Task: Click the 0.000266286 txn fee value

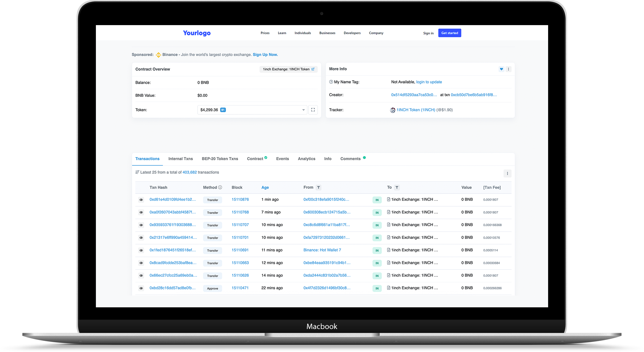Action: coord(492,288)
